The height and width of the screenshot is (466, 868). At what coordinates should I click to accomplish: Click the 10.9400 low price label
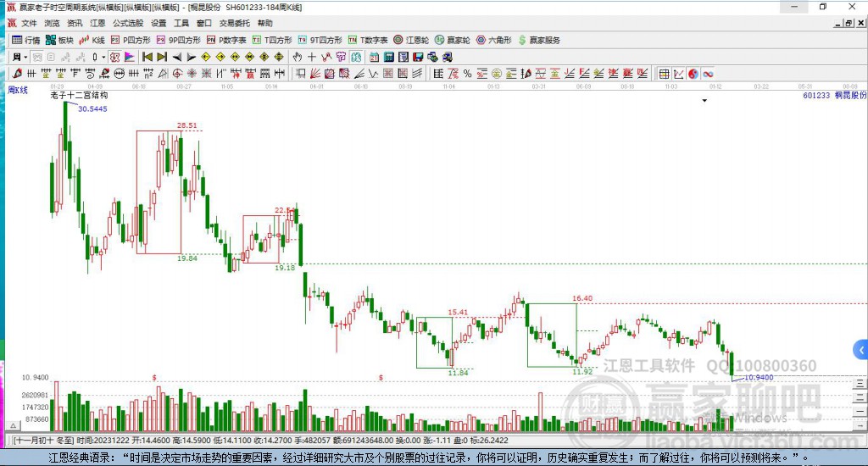[x=759, y=377]
